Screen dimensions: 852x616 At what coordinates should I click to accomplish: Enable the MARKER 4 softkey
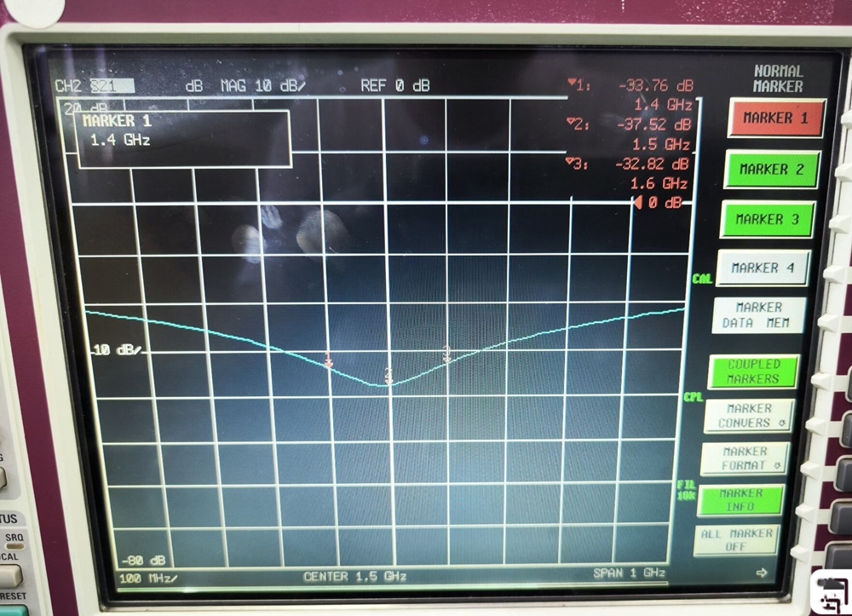pyautogui.click(x=762, y=268)
